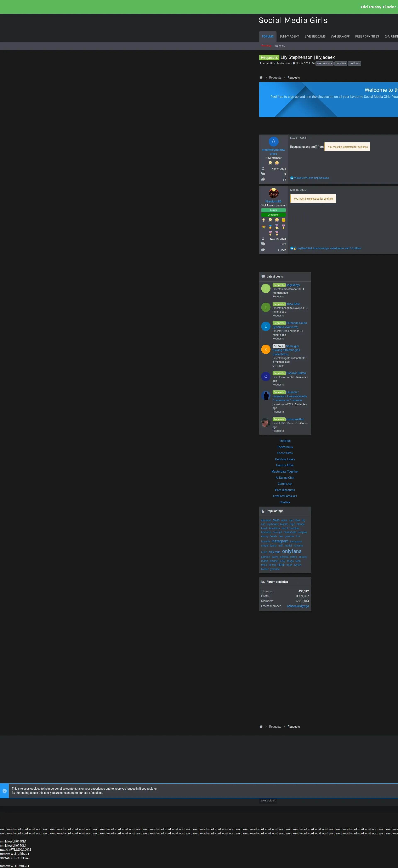This screenshot has width=398, height=868.
Task: Click the orange 'K' avatar in Latest posts
Action: tap(266, 349)
